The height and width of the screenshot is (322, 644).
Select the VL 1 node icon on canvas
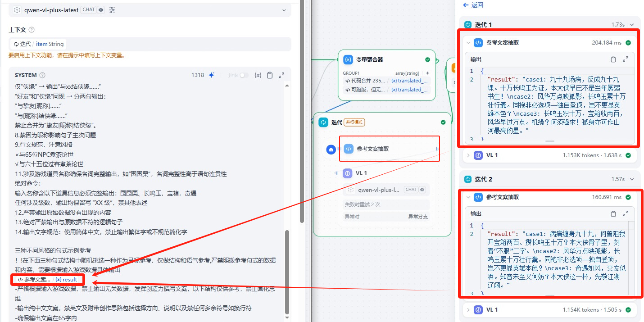348,173
